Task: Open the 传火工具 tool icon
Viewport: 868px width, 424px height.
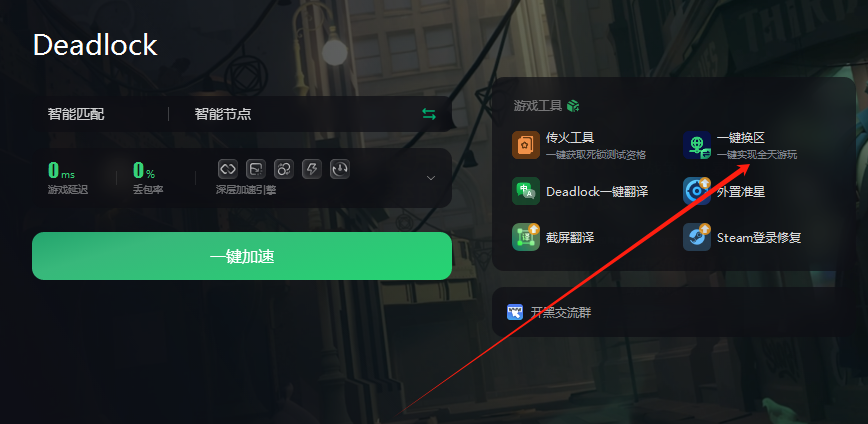Action: (x=526, y=145)
